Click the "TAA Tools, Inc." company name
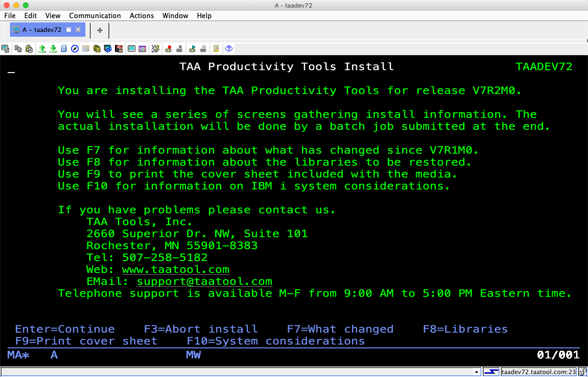 click(x=140, y=222)
